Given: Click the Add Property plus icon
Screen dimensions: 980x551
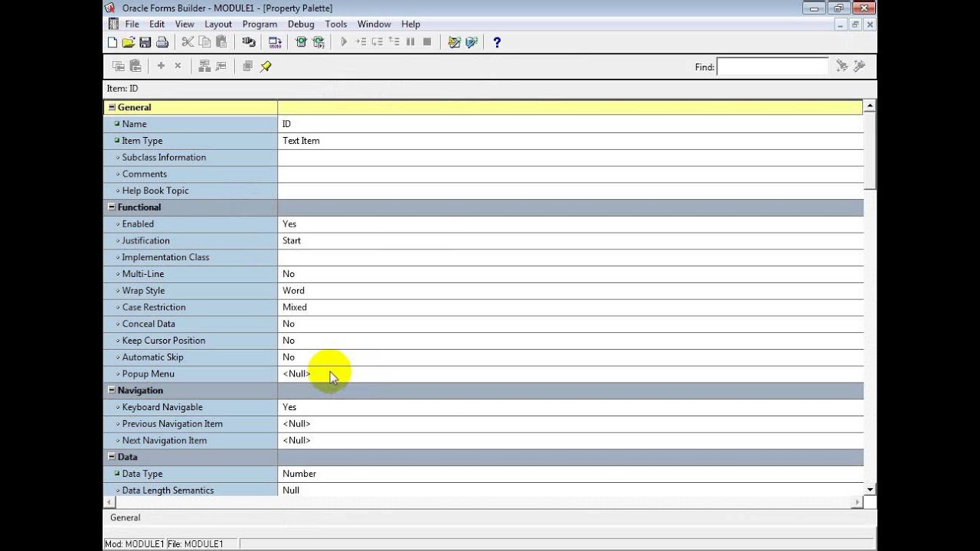Looking at the screenshot, I should (x=161, y=66).
